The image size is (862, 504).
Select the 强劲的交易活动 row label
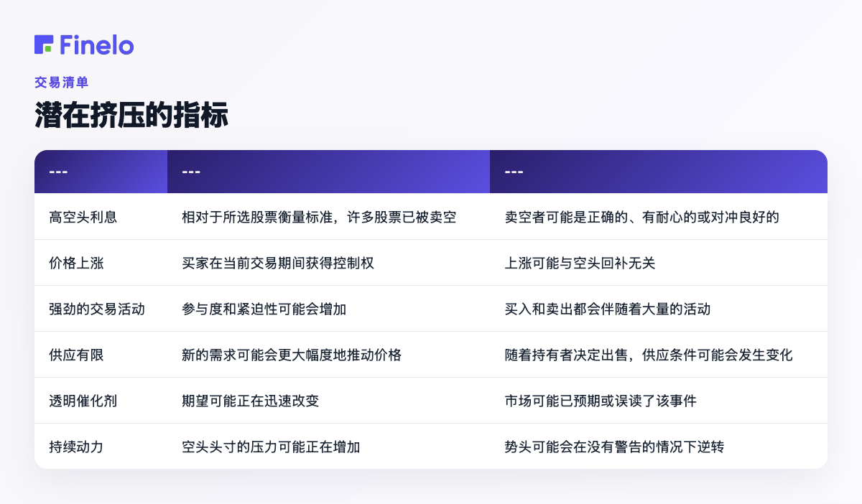click(x=97, y=309)
